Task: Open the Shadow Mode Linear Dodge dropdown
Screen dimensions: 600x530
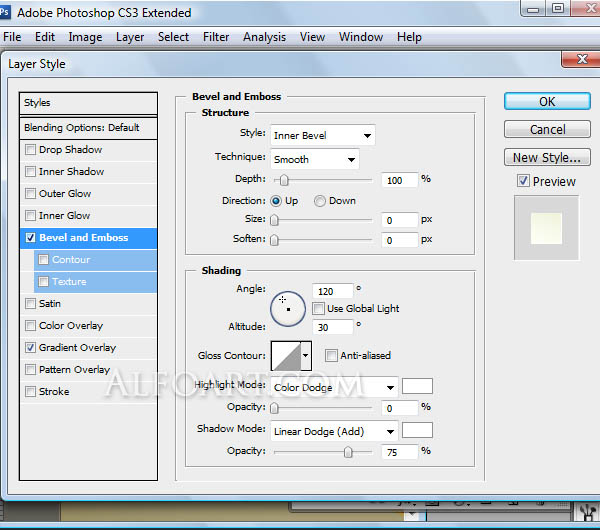Action: coord(334,431)
